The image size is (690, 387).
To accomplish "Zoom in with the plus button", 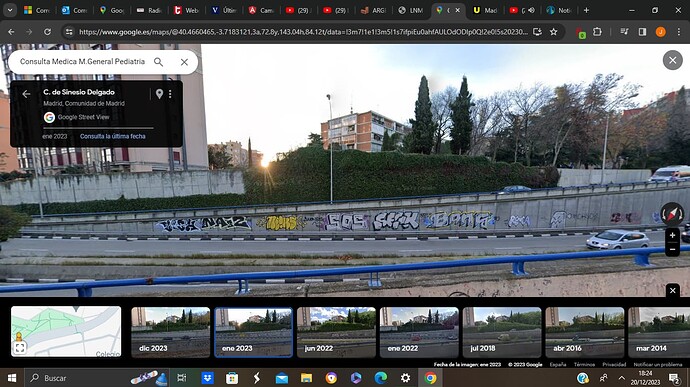I will 672,236.
